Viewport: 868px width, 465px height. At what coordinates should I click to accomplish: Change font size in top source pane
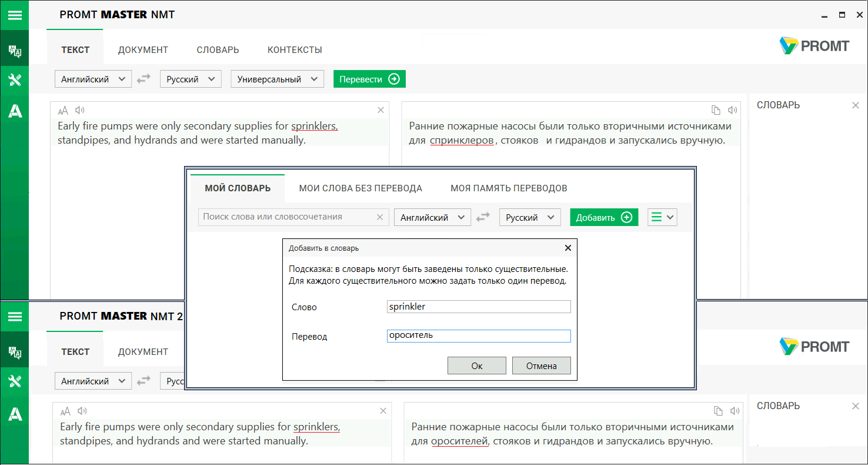[63, 110]
